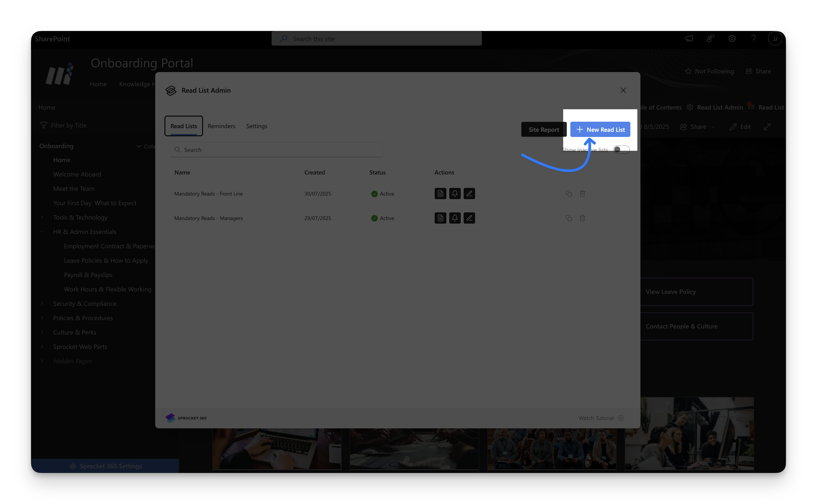The height and width of the screenshot is (504, 817).
Task: Duplicate the Mandatory Reads - Front Line read list
Action: click(569, 193)
